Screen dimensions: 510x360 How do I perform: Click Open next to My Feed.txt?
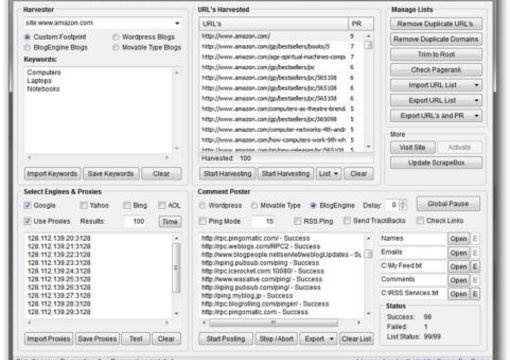tap(459, 267)
